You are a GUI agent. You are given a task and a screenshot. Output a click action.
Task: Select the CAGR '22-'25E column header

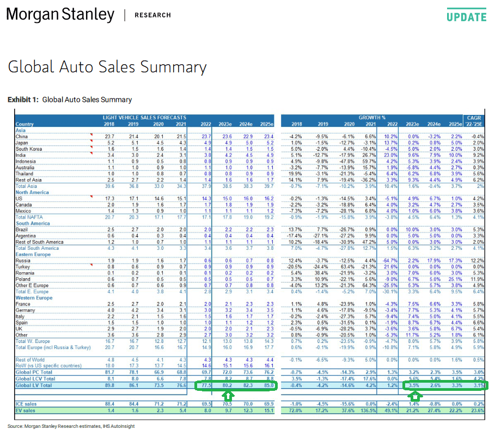(x=474, y=121)
